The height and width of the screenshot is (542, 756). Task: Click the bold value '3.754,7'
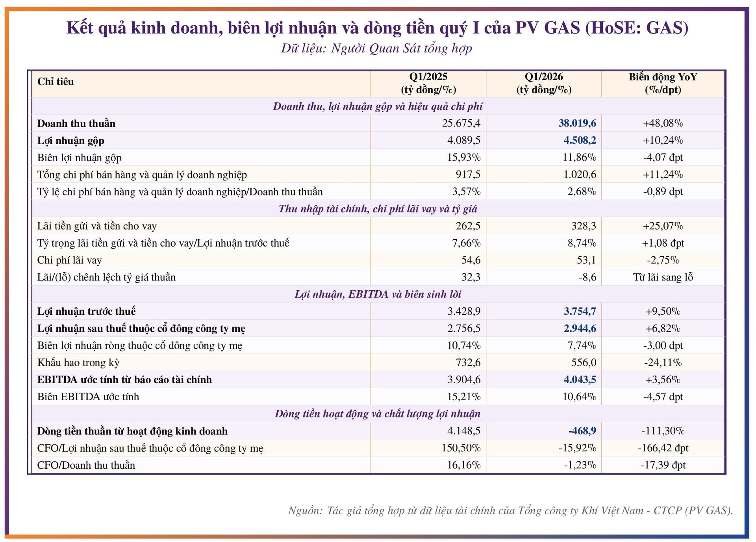click(580, 312)
